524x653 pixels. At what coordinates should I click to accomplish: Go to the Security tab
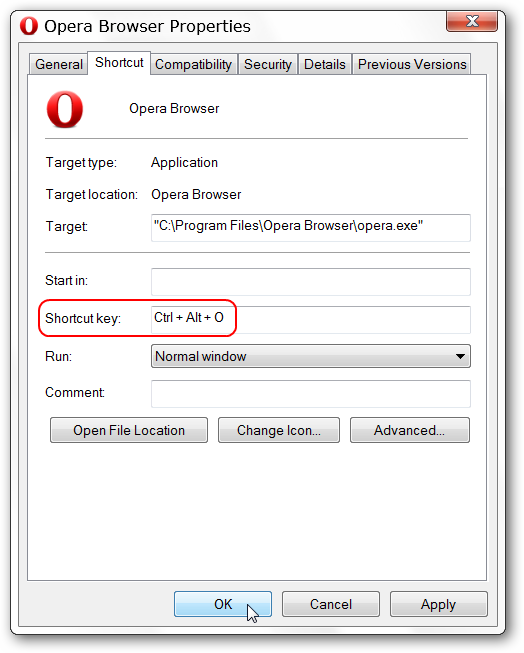click(268, 64)
